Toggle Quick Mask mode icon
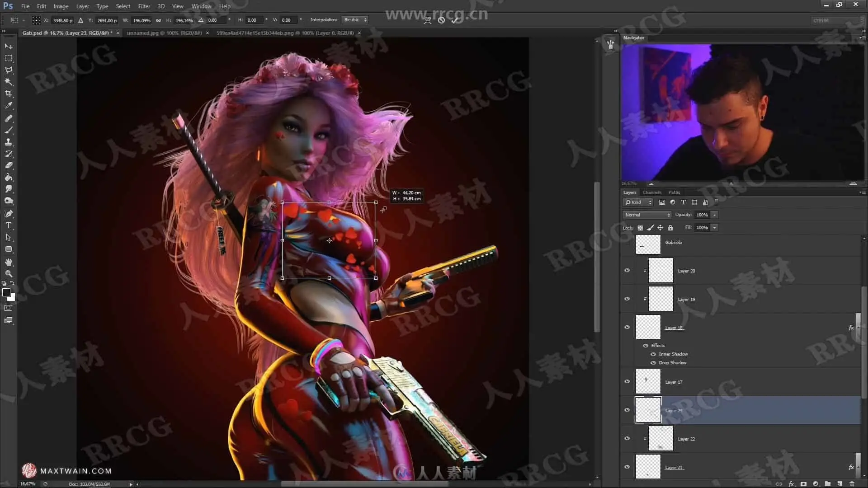The height and width of the screenshot is (488, 868). coord(9,308)
